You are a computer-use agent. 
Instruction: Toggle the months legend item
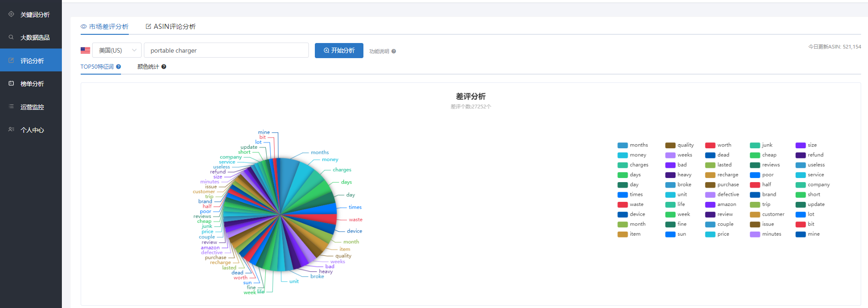tap(633, 145)
